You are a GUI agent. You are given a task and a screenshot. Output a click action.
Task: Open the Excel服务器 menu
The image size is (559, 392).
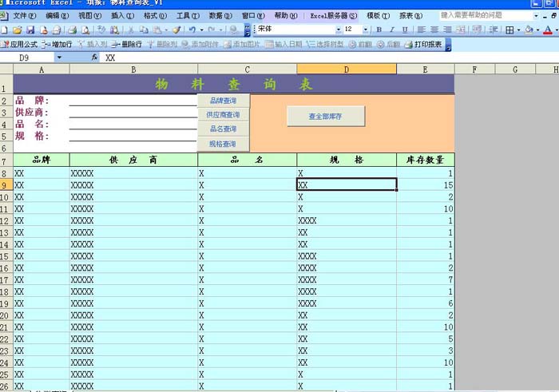333,16
